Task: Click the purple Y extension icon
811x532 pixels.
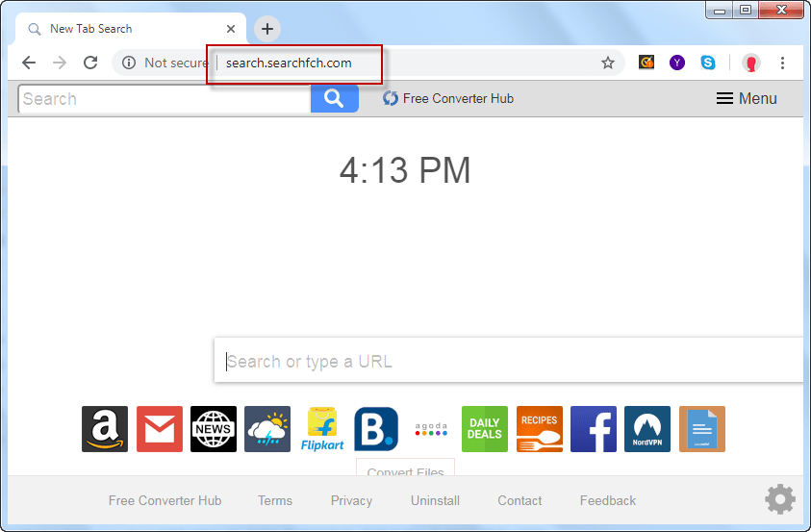Action: coord(677,63)
